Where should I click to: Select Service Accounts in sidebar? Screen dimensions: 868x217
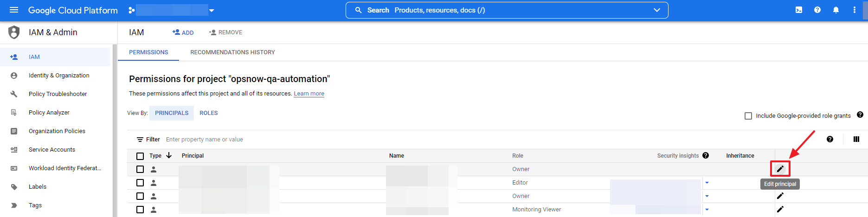pos(52,150)
